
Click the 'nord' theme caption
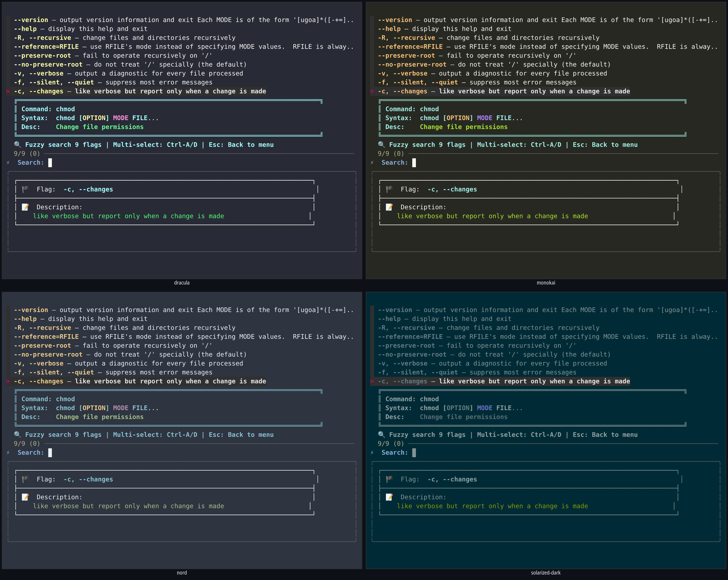point(182,572)
